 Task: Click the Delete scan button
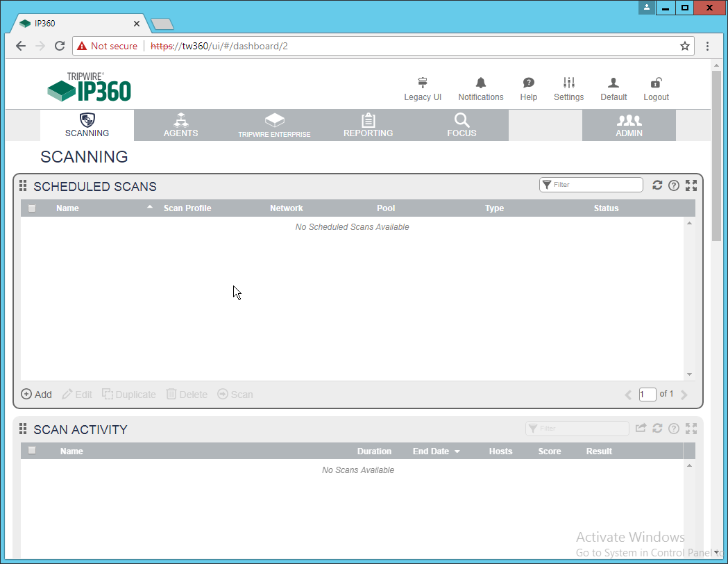(187, 395)
